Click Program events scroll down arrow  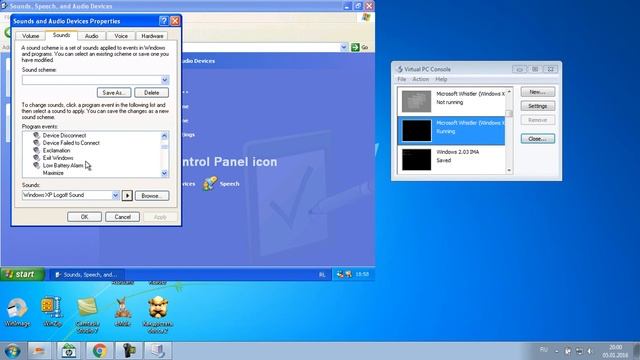[164, 173]
